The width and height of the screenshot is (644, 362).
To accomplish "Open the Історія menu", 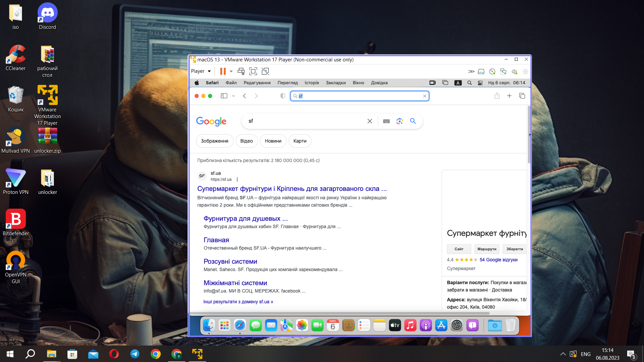I will [x=312, y=83].
